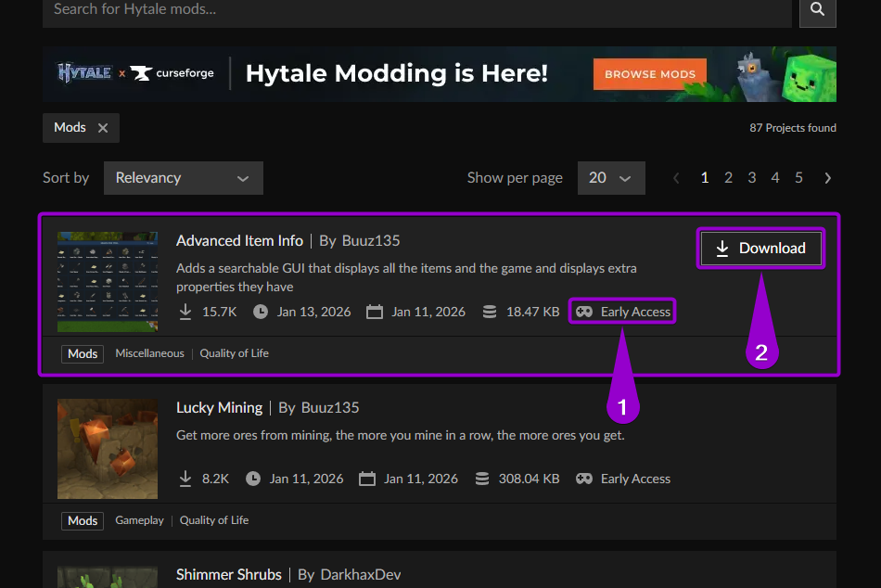
Task: Open author Buuz135's profile
Action: [370, 240]
